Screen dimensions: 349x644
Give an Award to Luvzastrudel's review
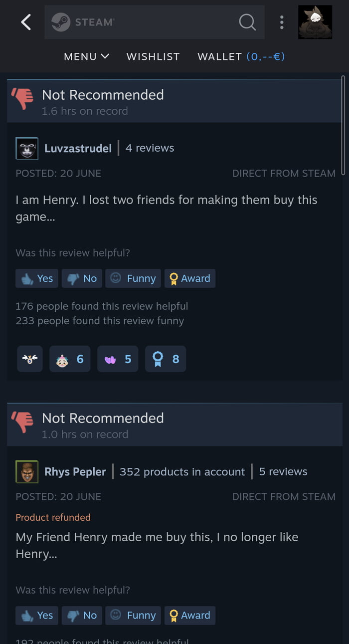tap(190, 278)
